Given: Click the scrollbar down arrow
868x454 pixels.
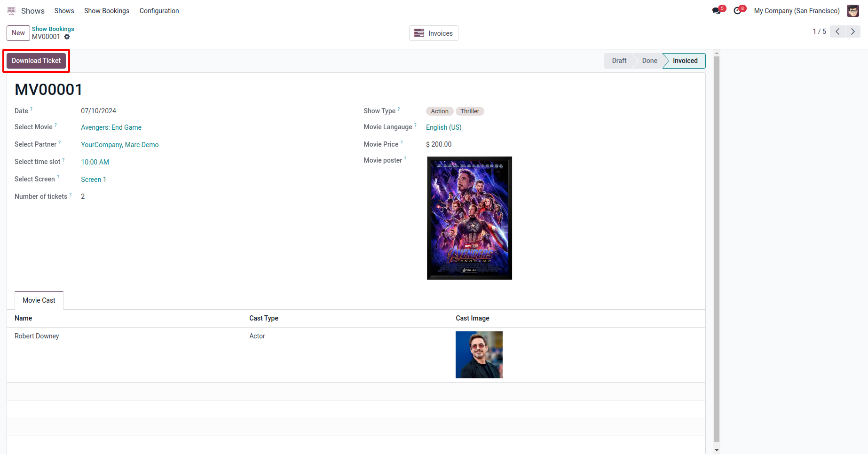Looking at the screenshot, I should [717, 450].
